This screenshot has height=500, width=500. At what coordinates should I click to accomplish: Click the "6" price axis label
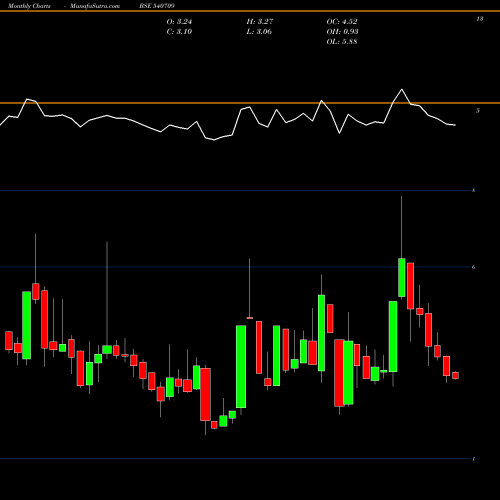coord(474,267)
